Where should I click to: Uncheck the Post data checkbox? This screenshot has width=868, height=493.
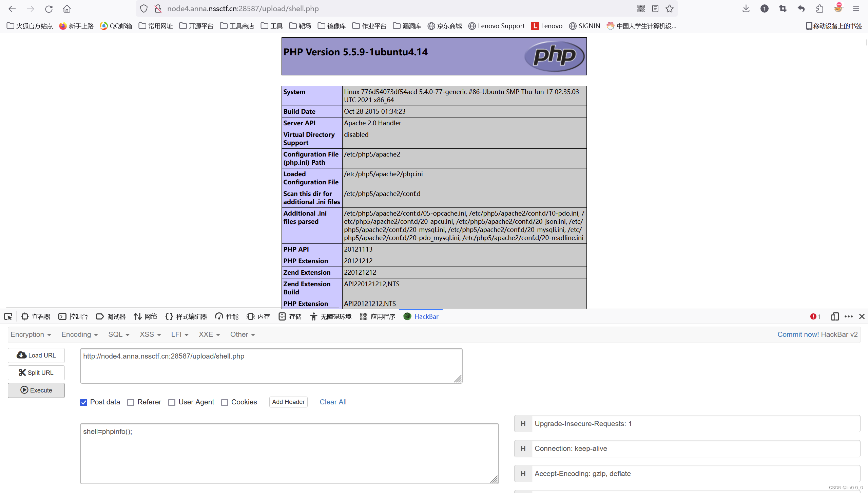click(84, 402)
